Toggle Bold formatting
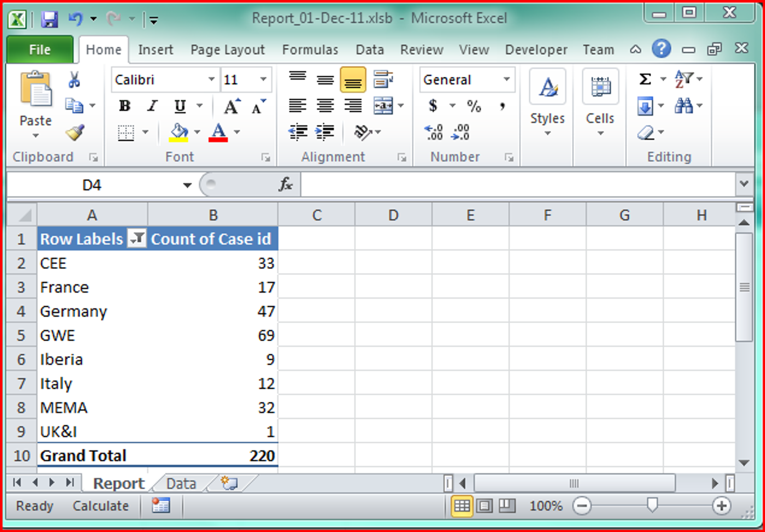This screenshot has width=765, height=532. 125,106
